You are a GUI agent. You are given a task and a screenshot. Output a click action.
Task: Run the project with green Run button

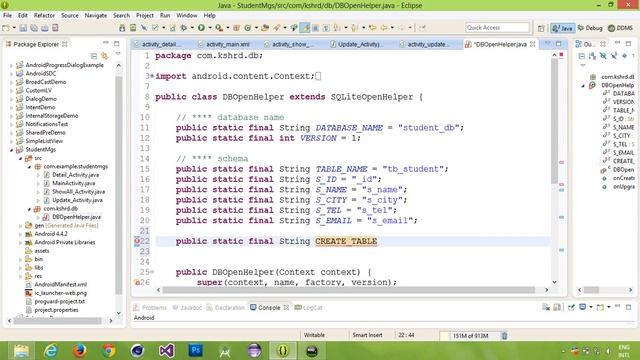click(202, 28)
